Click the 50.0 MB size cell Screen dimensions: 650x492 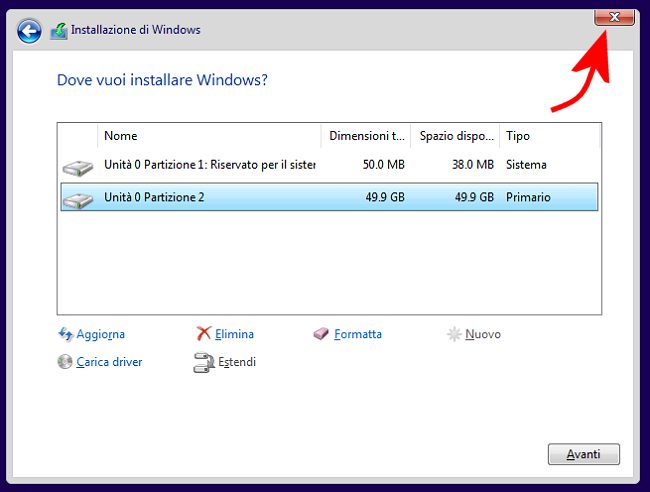coord(383,165)
